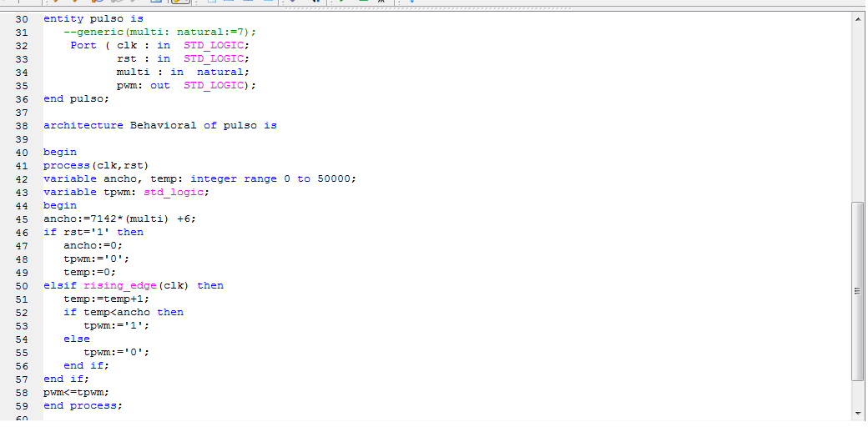Click the vertical scrollbar thumb

point(858,292)
